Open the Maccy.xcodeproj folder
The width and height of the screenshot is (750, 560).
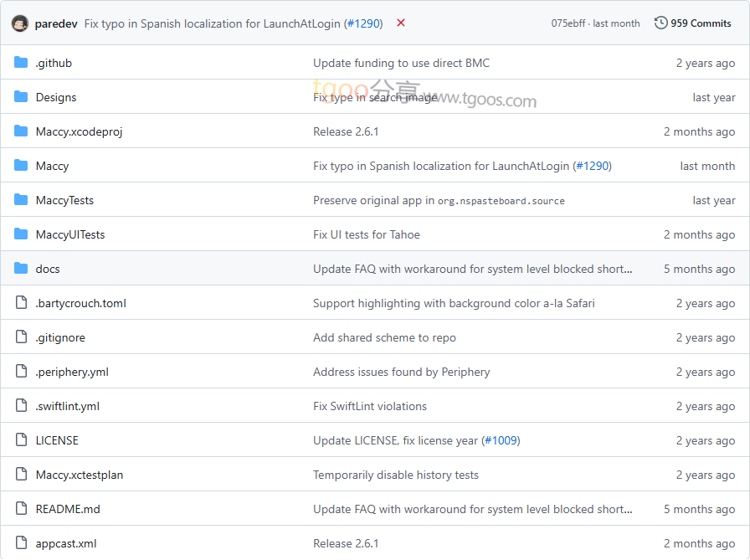pos(79,131)
